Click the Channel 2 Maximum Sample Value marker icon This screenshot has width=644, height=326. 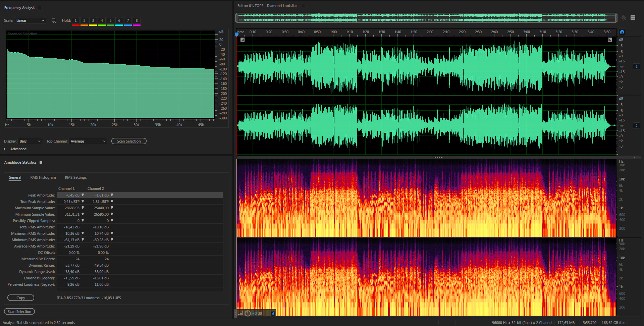[112, 208]
